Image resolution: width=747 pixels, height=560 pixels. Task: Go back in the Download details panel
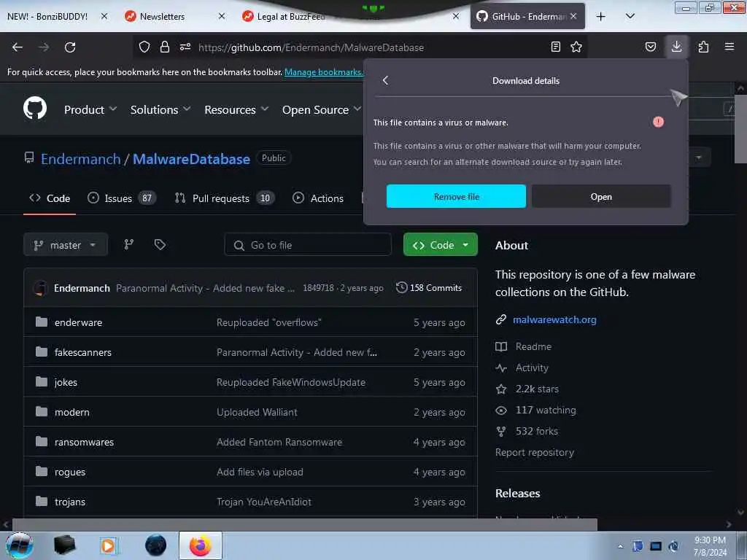click(385, 80)
